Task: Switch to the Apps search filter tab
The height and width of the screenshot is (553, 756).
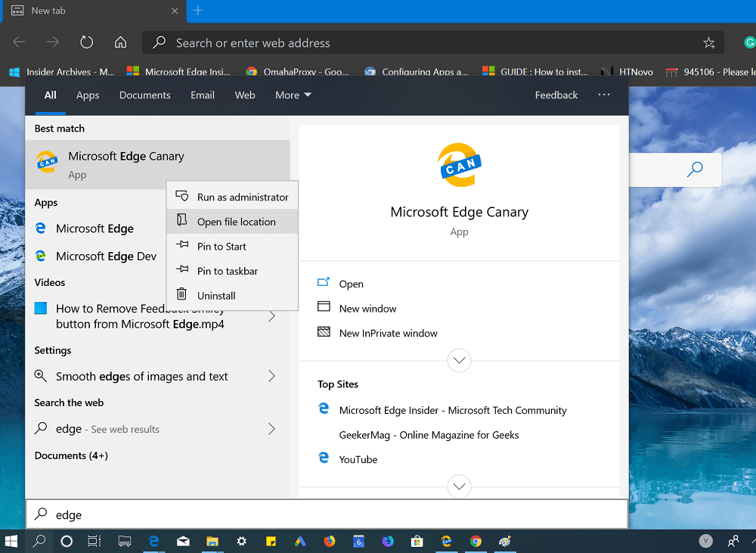Action: point(88,95)
